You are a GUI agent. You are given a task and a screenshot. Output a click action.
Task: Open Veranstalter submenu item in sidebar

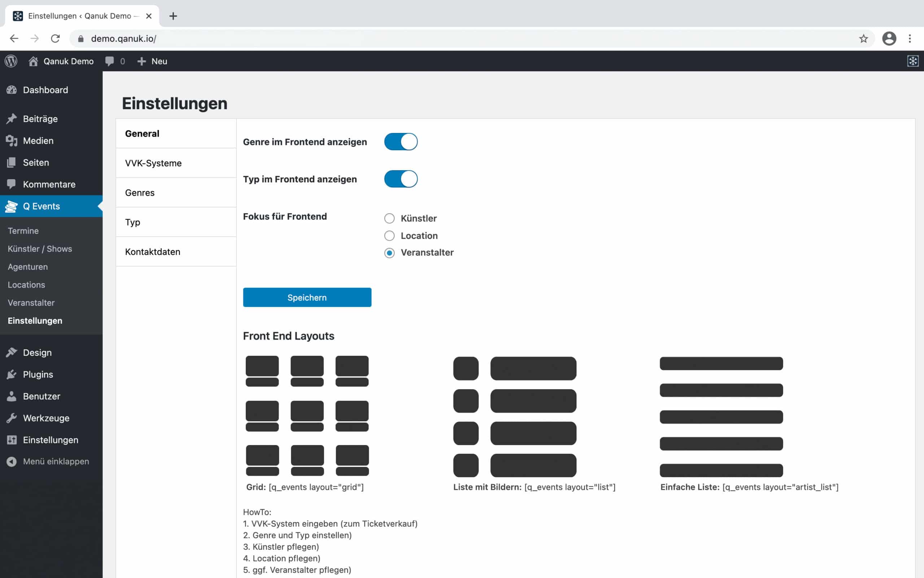point(31,303)
